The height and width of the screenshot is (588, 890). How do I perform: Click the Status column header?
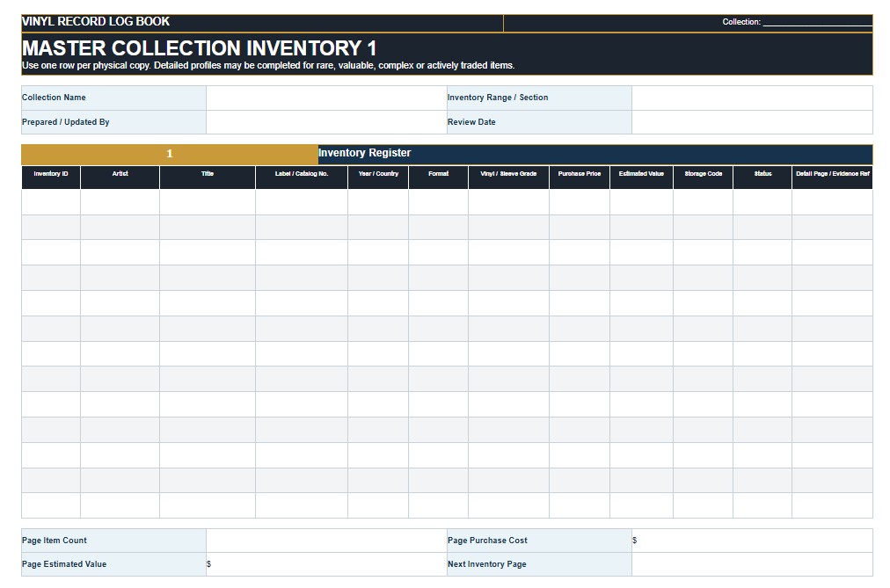click(762, 177)
